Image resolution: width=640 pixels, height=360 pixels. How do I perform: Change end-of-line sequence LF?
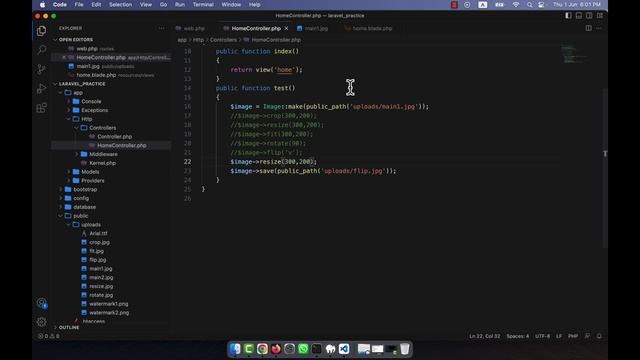tap(559, 336)
